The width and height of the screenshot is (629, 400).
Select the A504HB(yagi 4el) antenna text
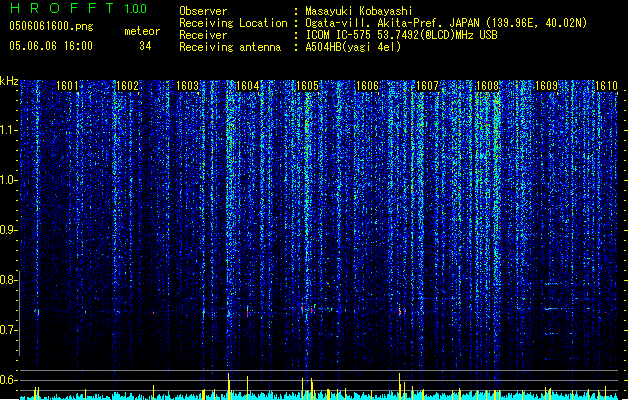[x=353, y=47]
